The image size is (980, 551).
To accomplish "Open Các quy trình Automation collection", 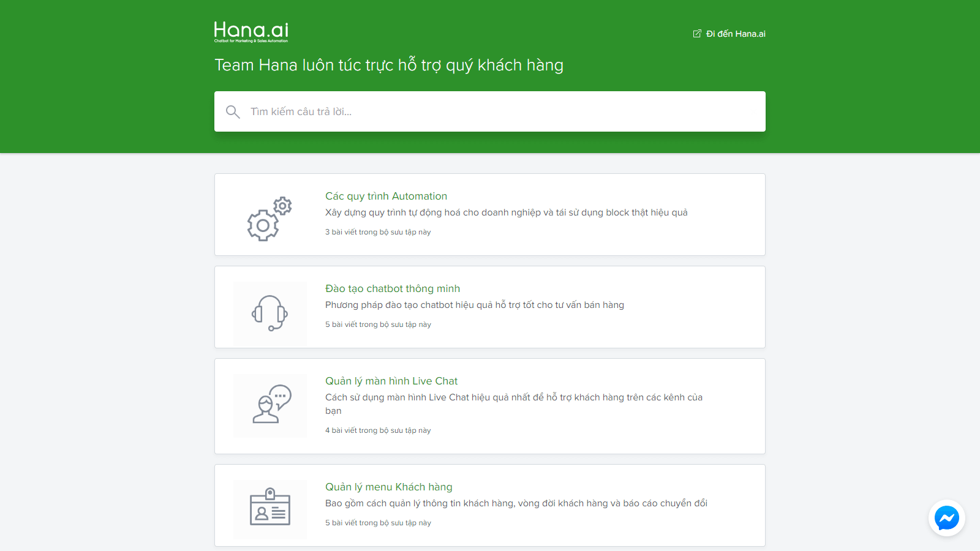I will click(386, 196).
